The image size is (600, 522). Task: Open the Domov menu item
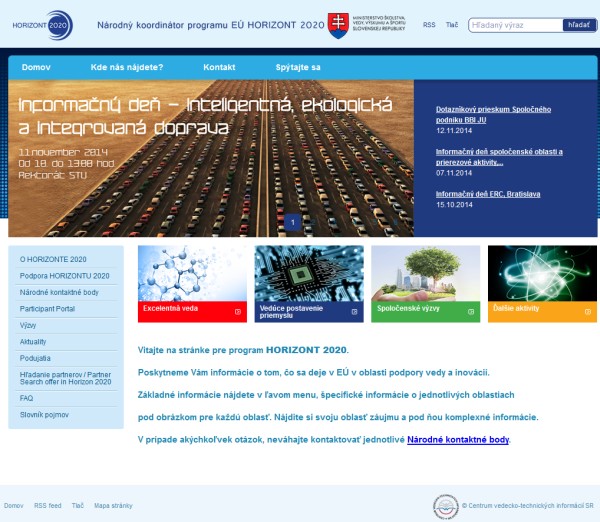click(x=36, y=67)
